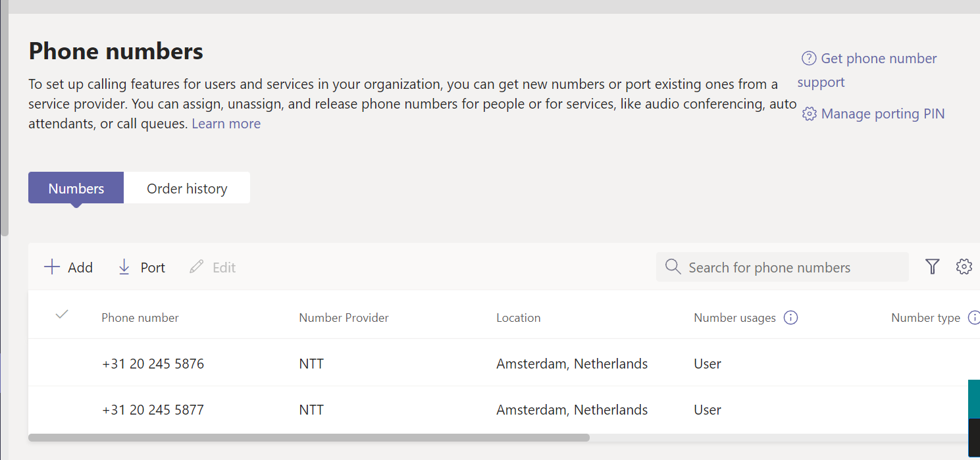Click the Port download arrow icon

tap(124, 267)
